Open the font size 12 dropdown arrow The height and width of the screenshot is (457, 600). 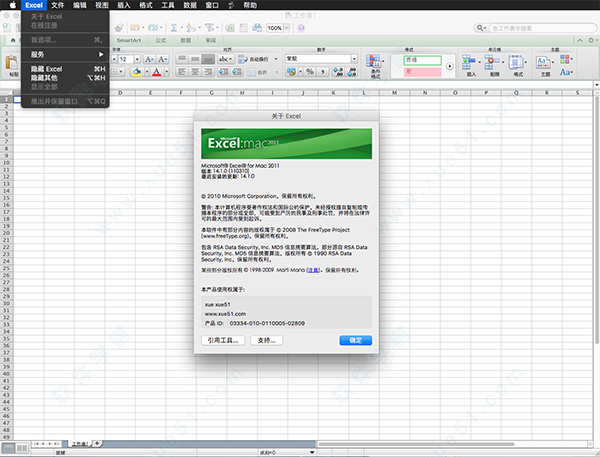(137, 59)
